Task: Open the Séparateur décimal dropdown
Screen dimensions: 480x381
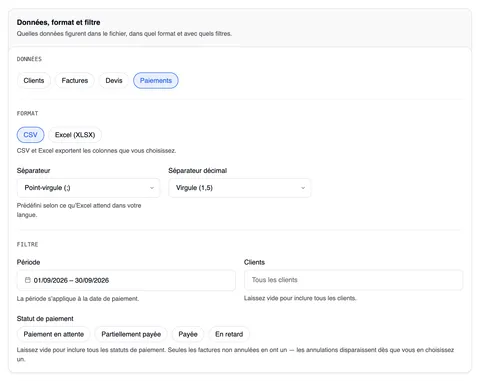Action: (240, 188)
